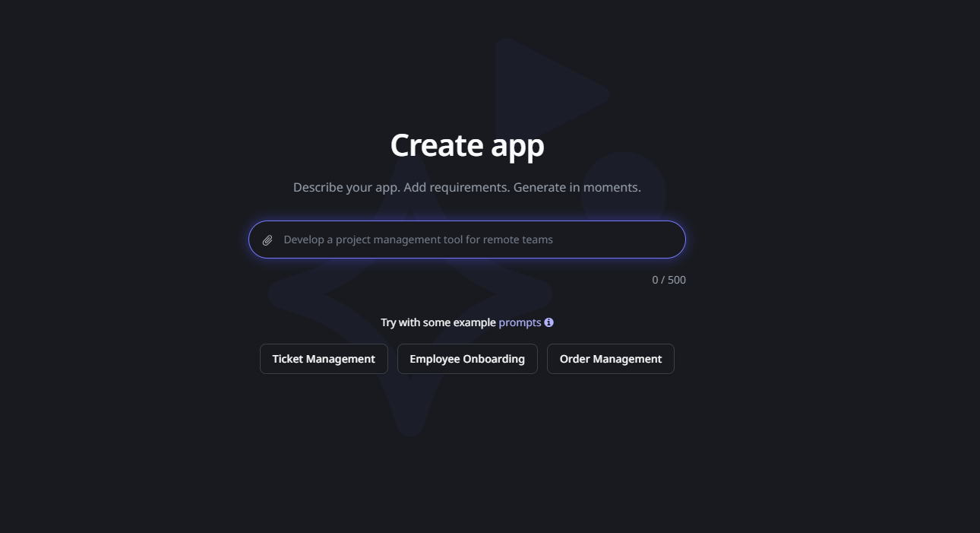Click the 'Develop a project management tool' placeholder
This screenshot has width=980, height=533.
[x=418, y=240]
